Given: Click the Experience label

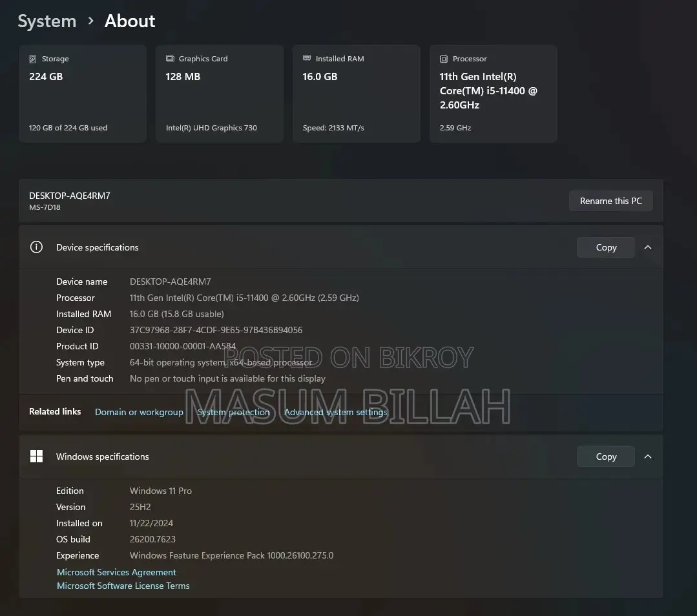Looking at the screenshot, I should click(x=78, y=555).
